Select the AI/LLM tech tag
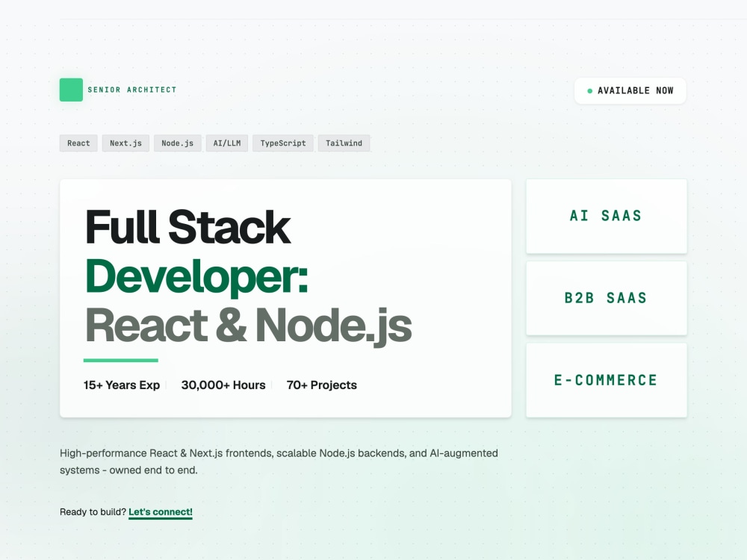Screen dimensions: 747x560 227,143
